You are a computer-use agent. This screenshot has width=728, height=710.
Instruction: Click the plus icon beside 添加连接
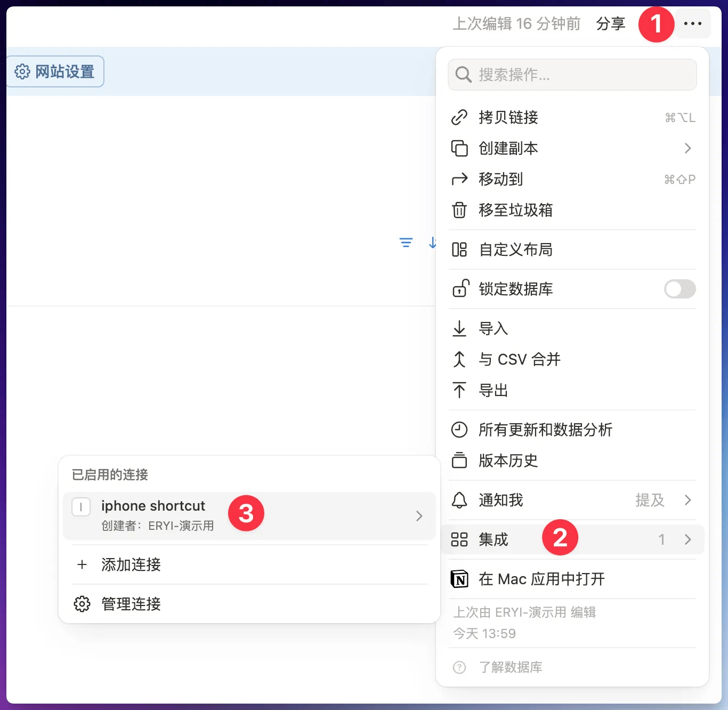tap(82, 564)
